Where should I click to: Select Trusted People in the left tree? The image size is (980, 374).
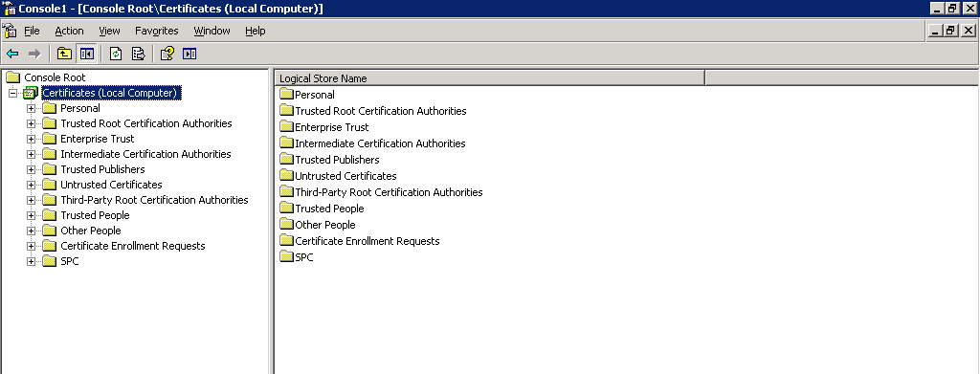[x=95, y=215]
